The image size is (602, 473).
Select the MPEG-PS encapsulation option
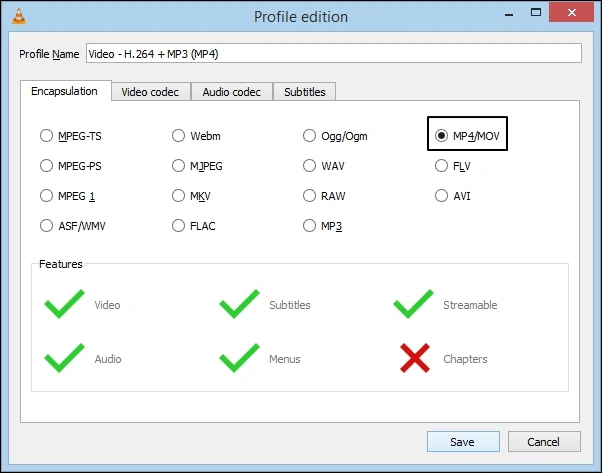(46, 165)
